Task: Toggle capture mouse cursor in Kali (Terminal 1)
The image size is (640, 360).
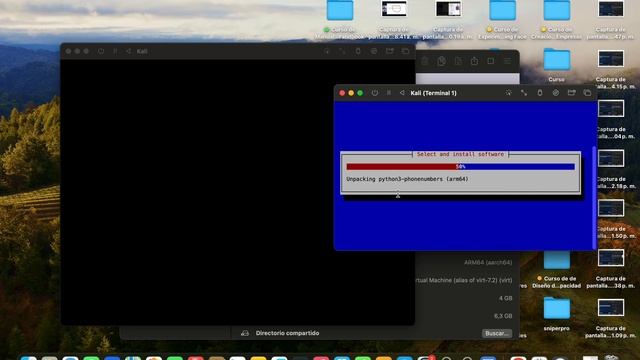Action: pos(508,93)
